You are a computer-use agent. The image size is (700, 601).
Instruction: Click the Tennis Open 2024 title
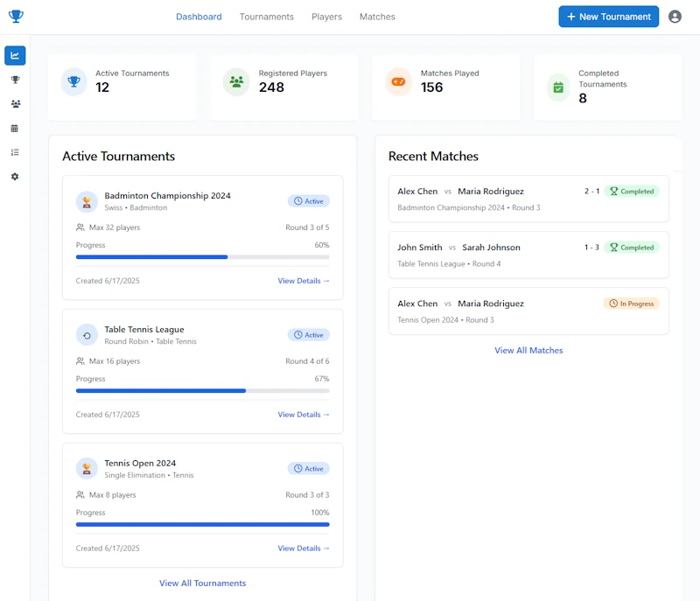click(x=140, y=463)
